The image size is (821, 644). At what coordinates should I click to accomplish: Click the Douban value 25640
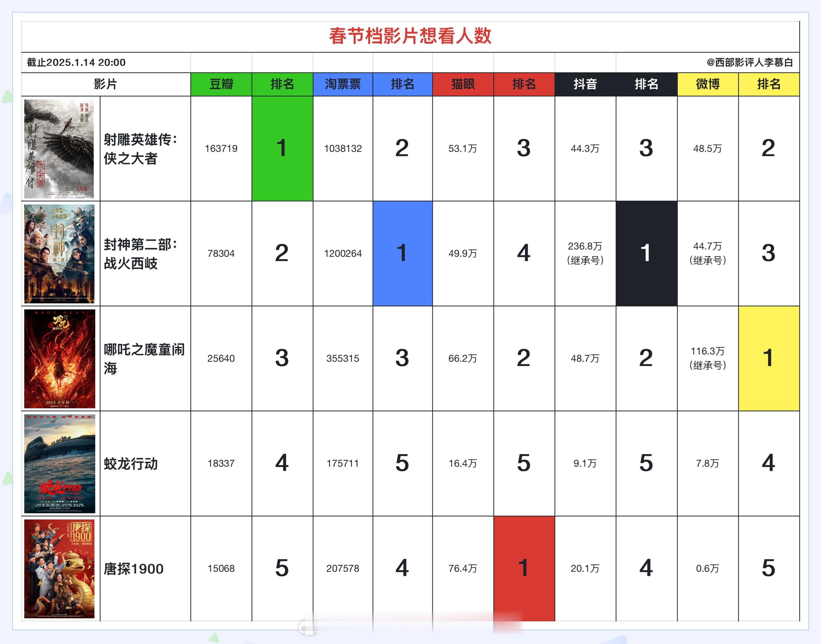tap(221, 358)
